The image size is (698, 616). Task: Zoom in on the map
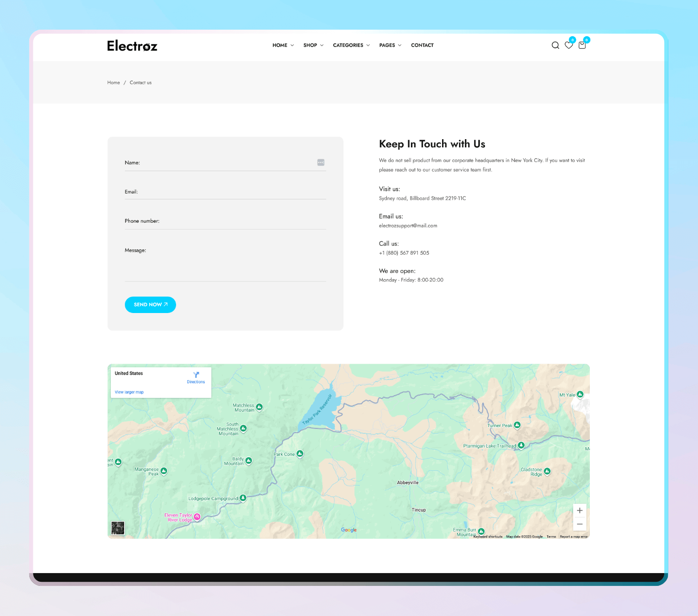pyautogui.click(x=580, y=511)
